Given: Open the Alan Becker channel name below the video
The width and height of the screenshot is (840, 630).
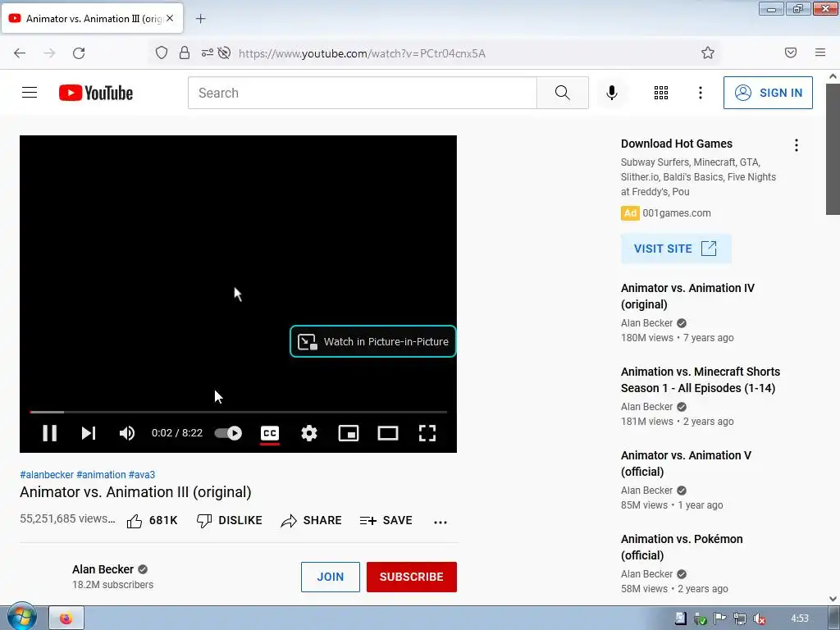Looking at the screenshot, I should click(x=103, y=569).
